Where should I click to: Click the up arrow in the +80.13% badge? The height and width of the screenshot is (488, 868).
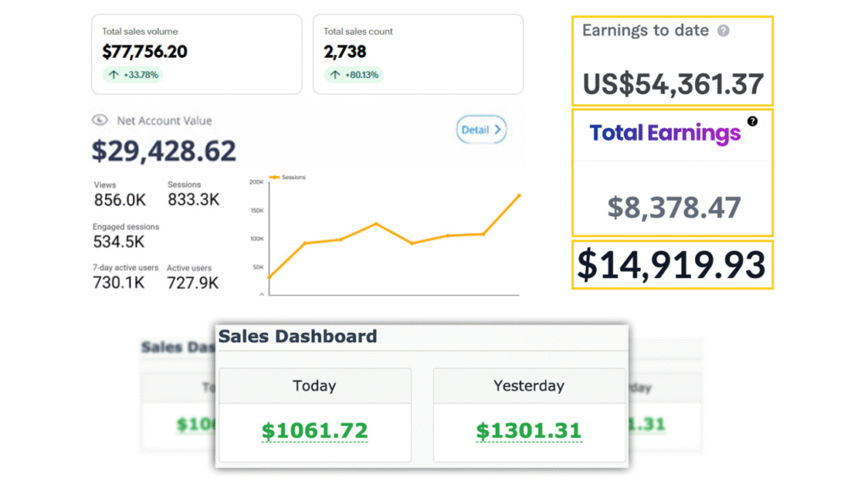pos(334,75)
